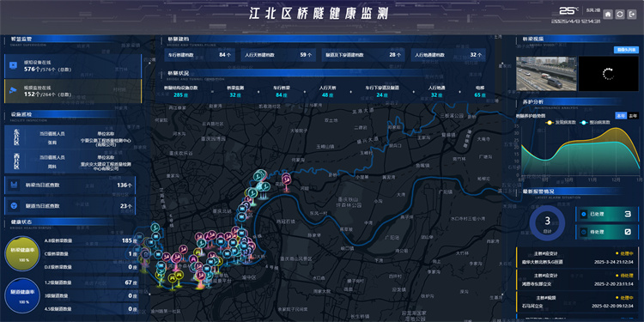Click the 待处理 alarm count card
Image resolution: width=644 pixels, height=322 pixels.
coord(607,232)
